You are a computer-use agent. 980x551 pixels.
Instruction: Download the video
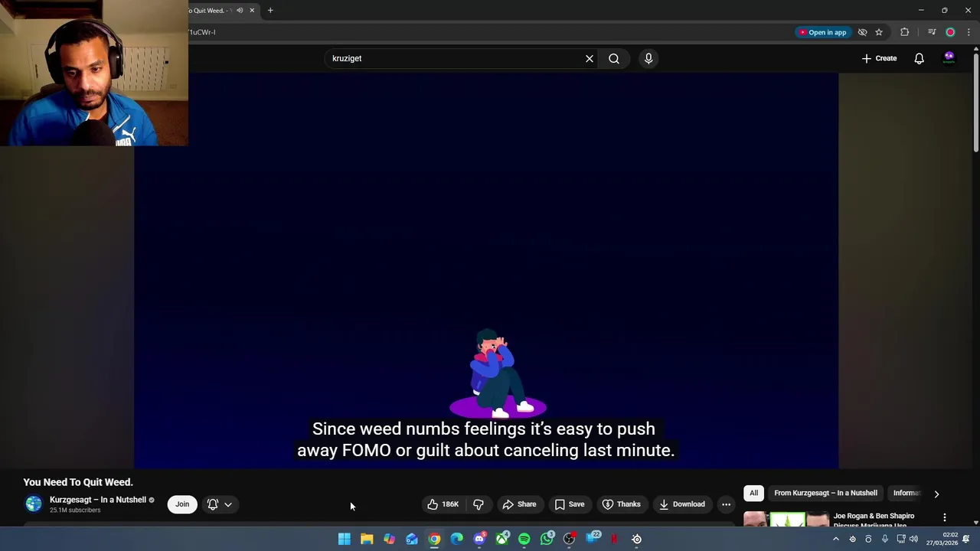point(681,504)
